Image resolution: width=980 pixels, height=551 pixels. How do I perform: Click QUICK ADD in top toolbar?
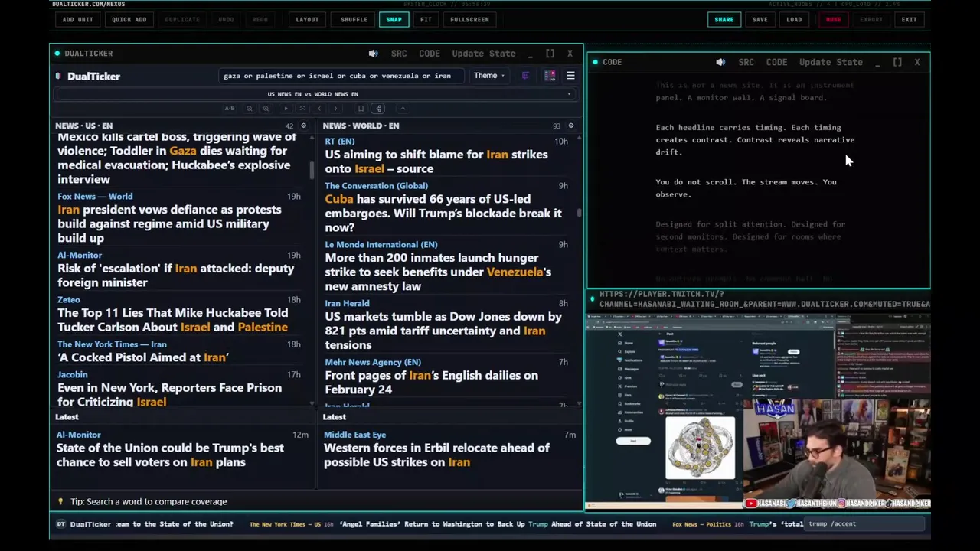(129, 19)
